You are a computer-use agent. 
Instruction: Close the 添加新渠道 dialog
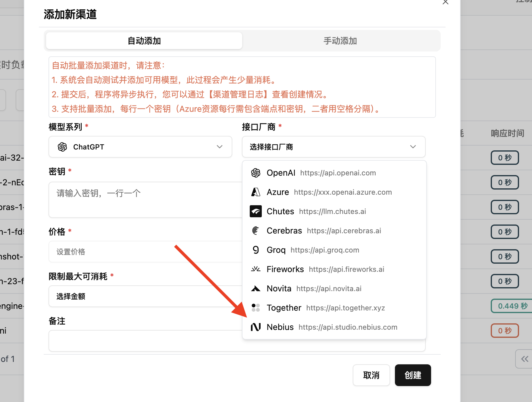pyautogui.click(x=445, y=2)
